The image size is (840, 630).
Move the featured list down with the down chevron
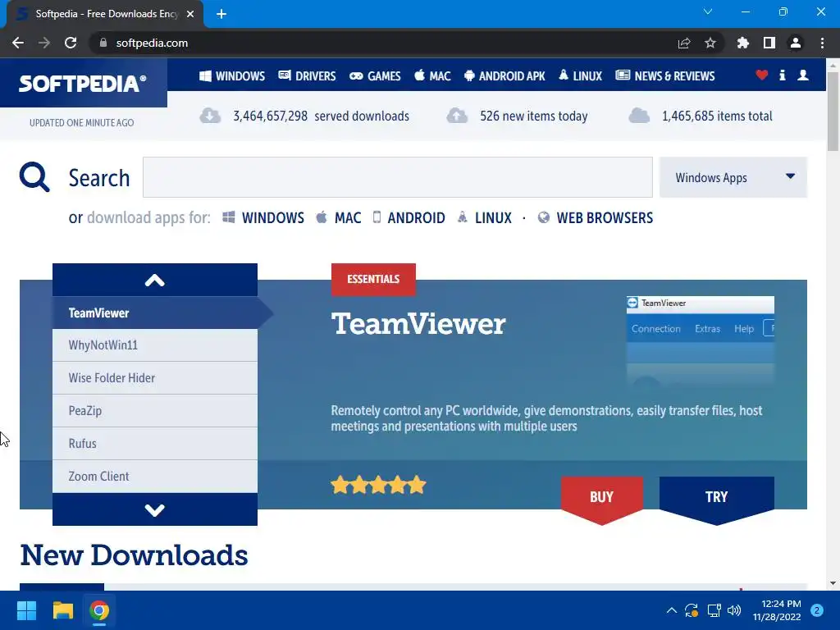click(x=155, y=509)
